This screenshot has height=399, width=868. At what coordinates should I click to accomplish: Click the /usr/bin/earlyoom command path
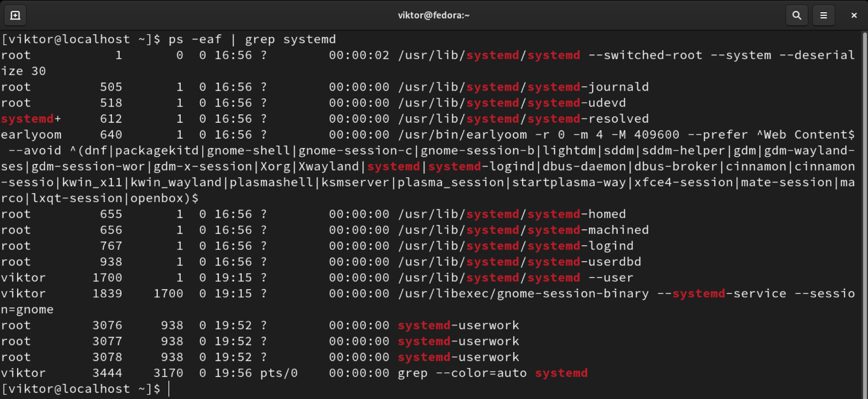coord(462,135)
